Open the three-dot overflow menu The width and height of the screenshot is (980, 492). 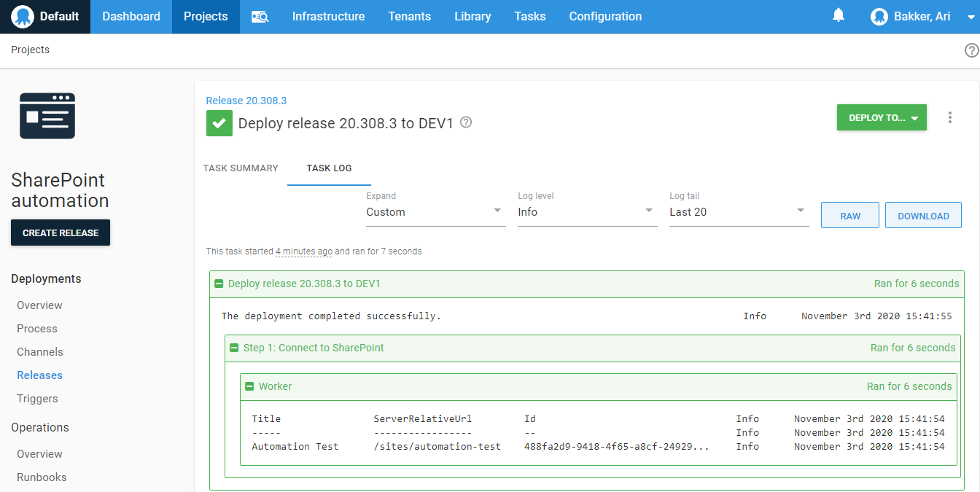[x=949, y=117]
